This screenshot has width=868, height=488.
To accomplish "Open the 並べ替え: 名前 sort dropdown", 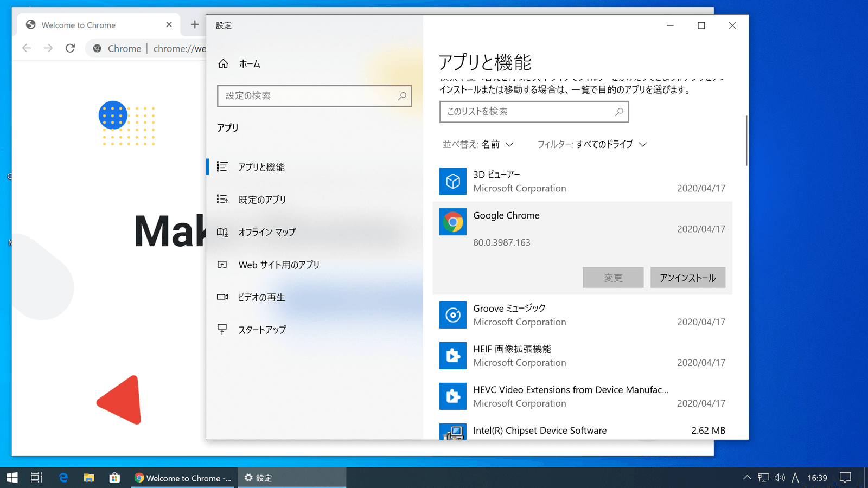I will coord(478,144).
